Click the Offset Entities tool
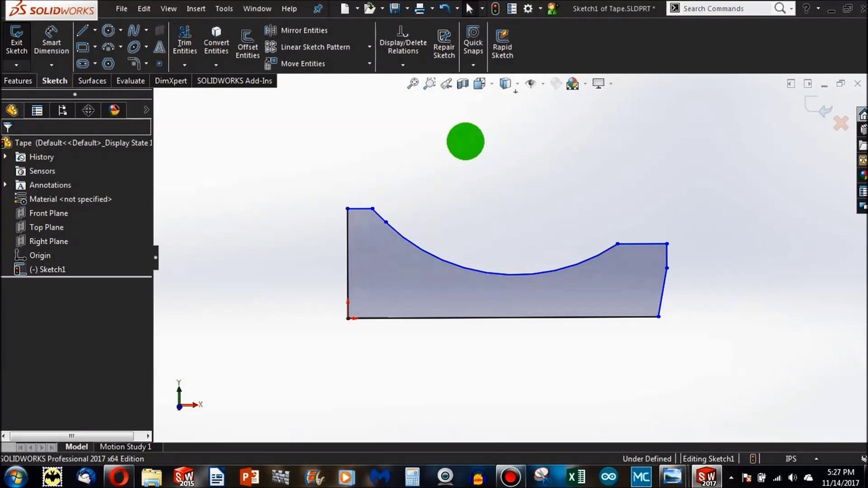 tap(248, 45)
